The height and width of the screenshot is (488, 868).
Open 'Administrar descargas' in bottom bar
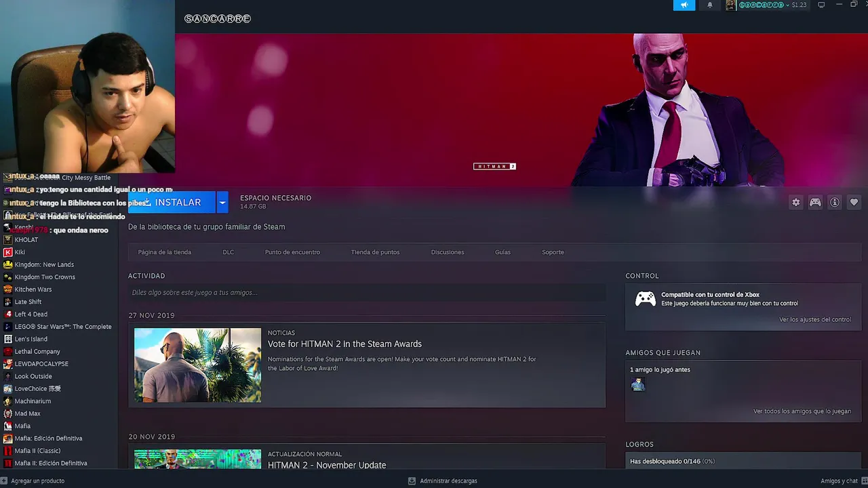point(443,481)
